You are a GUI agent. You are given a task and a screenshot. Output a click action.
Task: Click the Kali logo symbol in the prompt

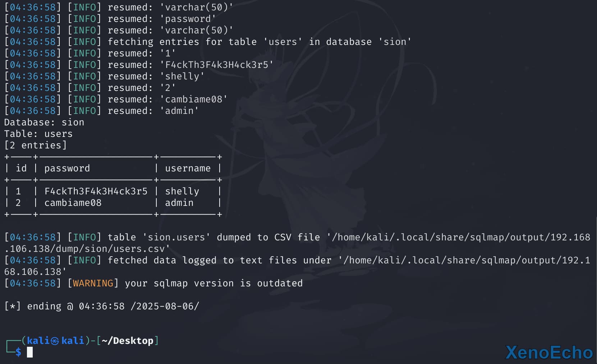pos(55,341)
